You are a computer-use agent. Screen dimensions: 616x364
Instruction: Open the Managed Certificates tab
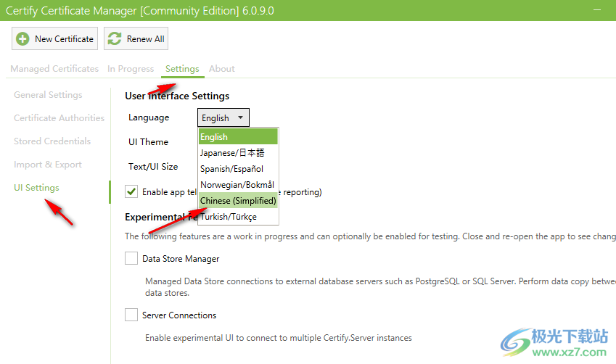tap(54, 69)
